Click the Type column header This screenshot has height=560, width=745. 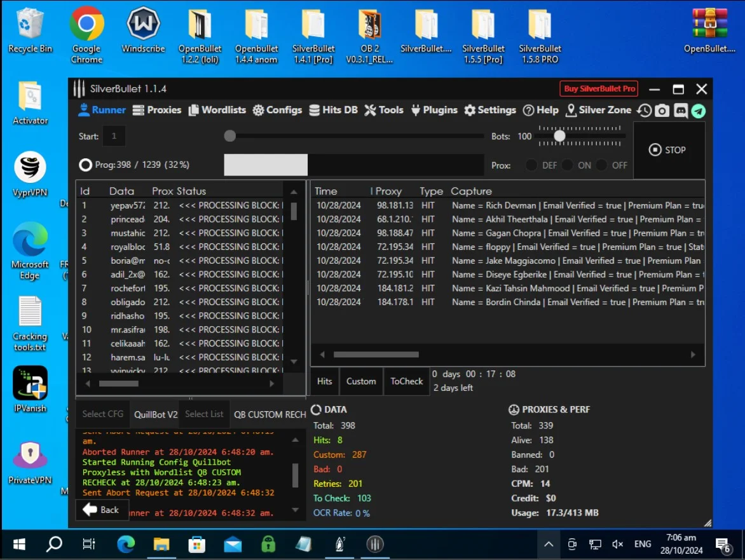pyautogui.click(x=431, y=191)
